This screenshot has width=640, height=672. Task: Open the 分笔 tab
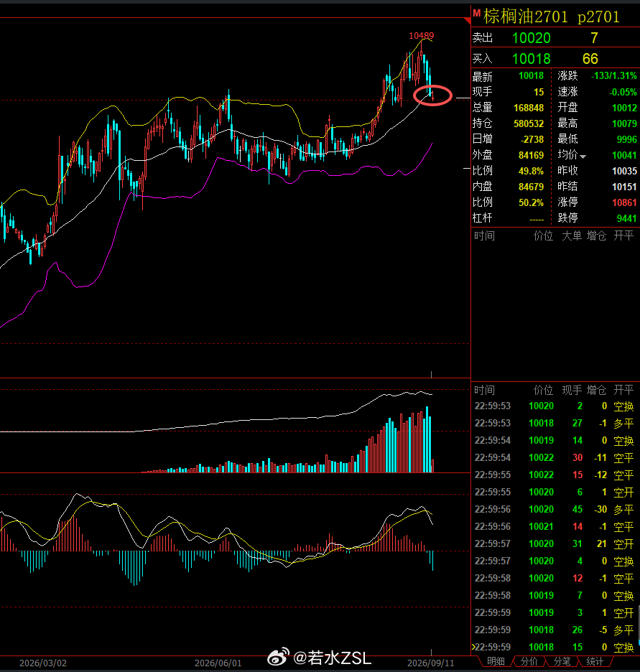click(x=562, y=661)
